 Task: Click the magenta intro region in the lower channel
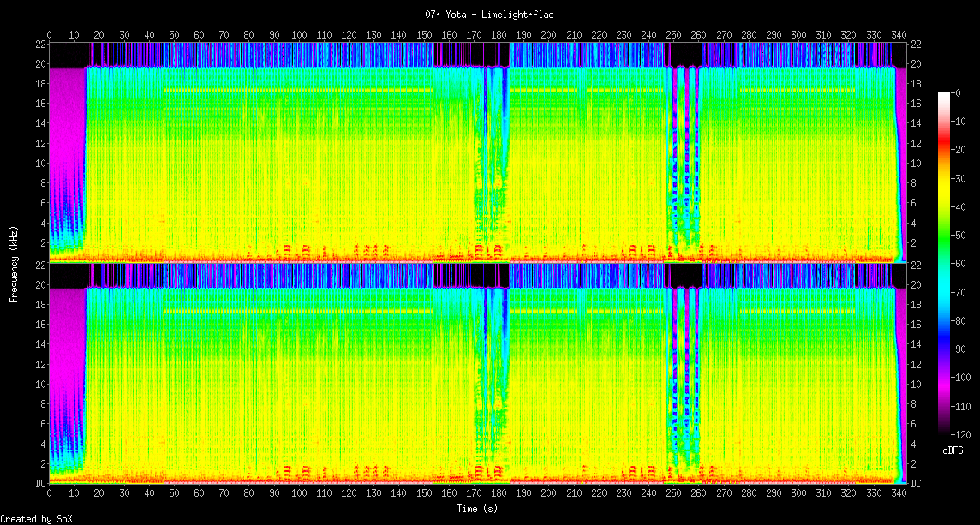(x=65, y=351)
